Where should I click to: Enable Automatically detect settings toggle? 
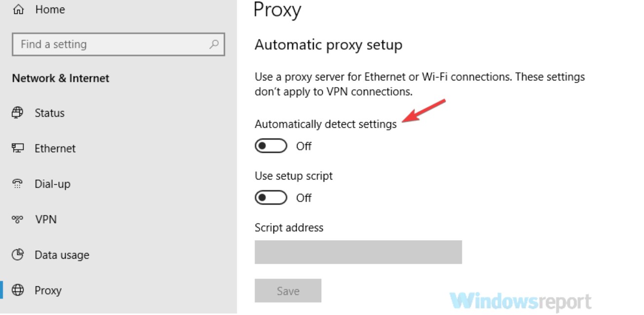point(271,146)
